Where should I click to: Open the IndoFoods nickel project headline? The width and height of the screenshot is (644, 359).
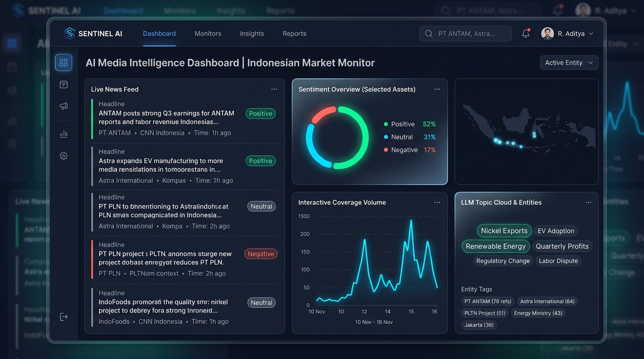tap(162, 306)
